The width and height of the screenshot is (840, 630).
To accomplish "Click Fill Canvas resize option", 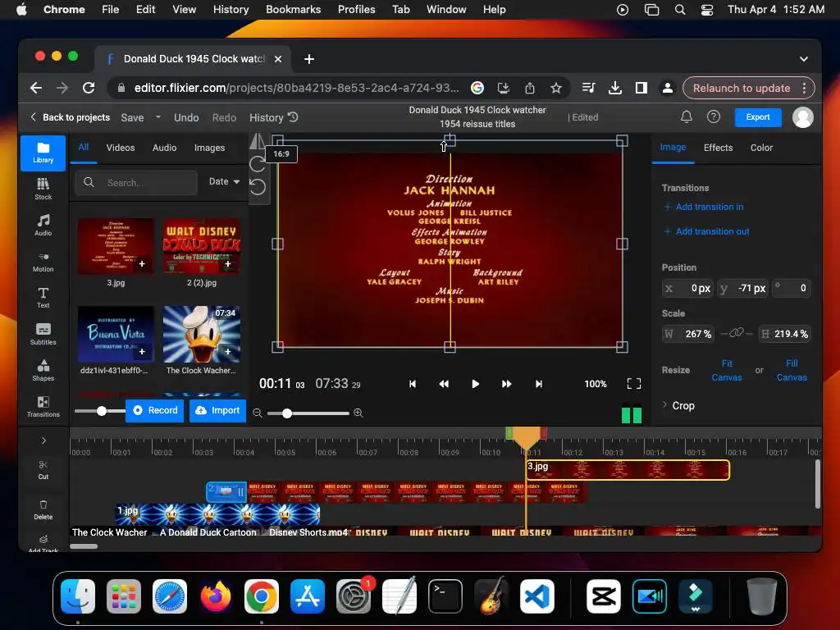I will [x=792, y=370].
